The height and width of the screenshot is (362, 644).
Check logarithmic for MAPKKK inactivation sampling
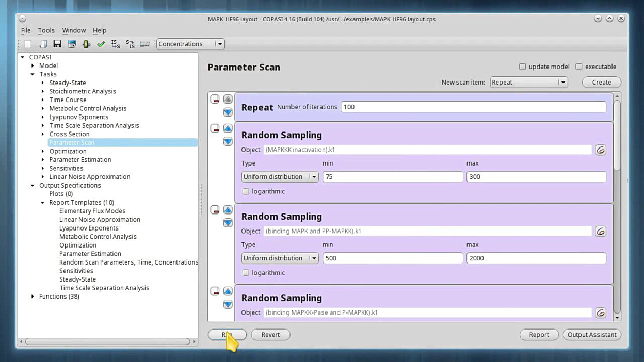point(246,191)
